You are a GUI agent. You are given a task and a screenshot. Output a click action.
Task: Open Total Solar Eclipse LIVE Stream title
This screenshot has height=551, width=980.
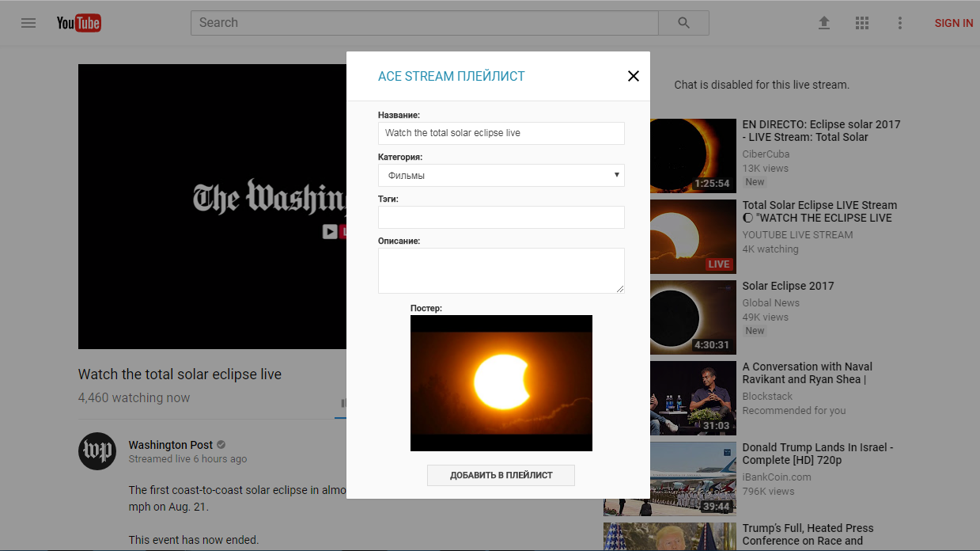pos(819,211)
